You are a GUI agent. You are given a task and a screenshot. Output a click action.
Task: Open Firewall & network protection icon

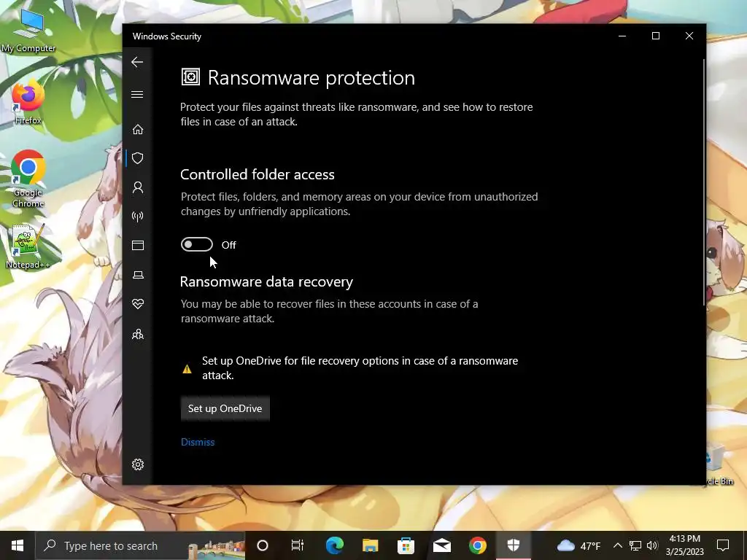[138, 217]
